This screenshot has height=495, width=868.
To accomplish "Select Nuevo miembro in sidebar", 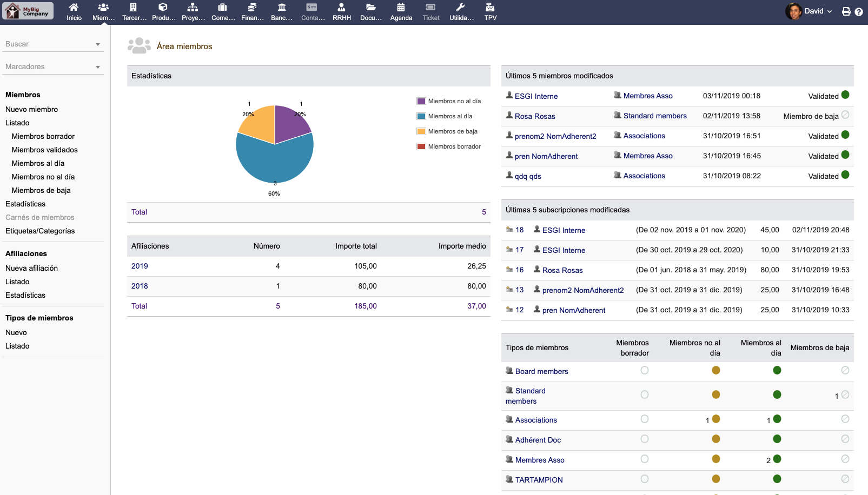I will [31, 109].
